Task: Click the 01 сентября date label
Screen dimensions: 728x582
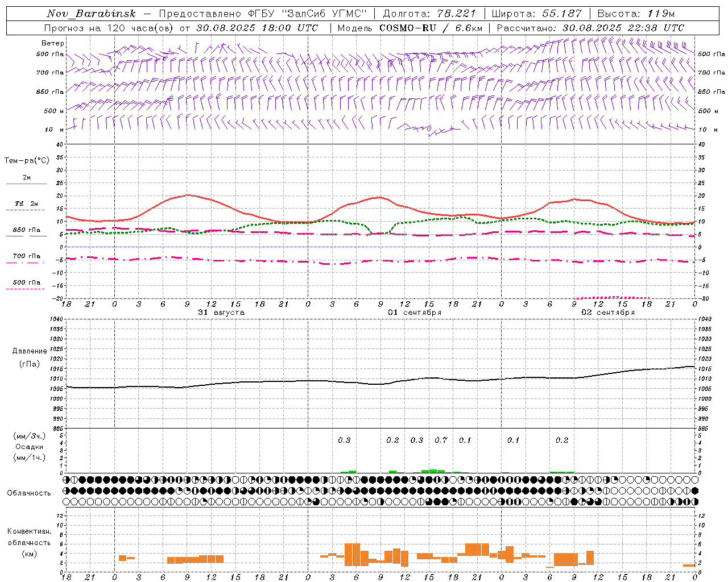Action: click(415, 313)
